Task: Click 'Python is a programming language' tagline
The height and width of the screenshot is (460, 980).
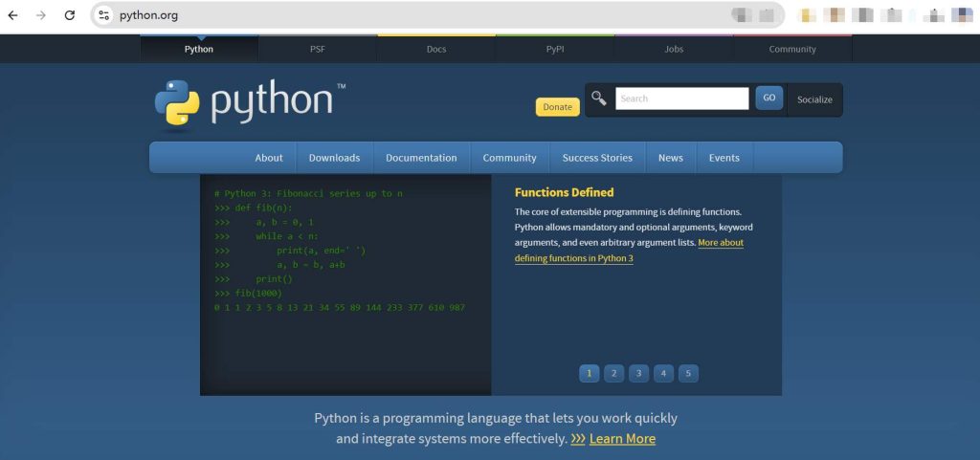Action: point(496,428)
